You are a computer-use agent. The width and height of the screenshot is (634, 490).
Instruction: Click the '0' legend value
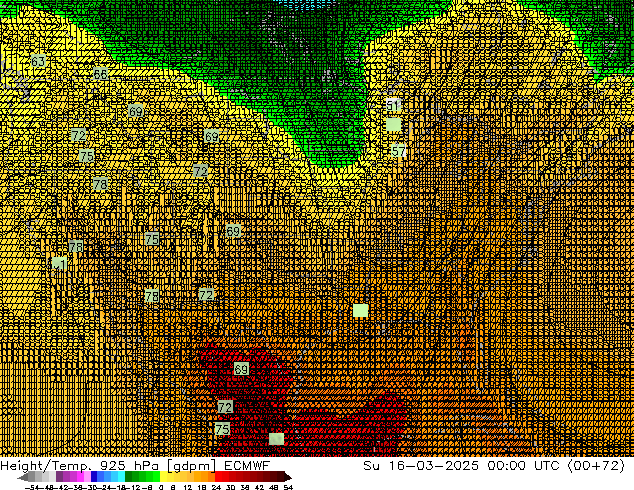[161, 487]
